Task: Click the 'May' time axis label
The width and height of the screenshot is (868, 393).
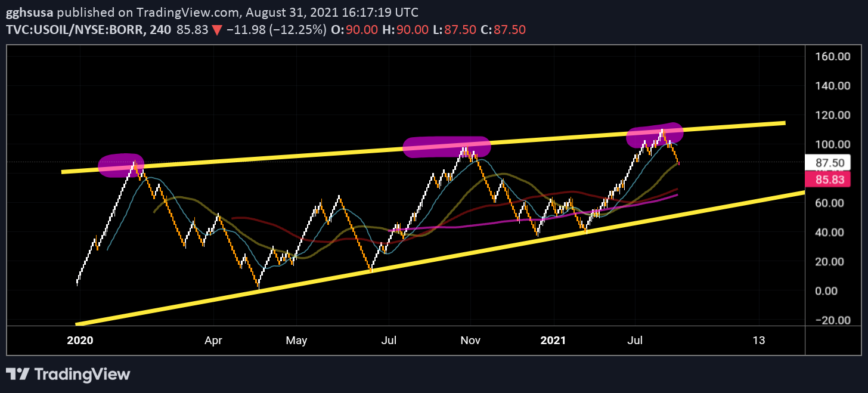Action: [296, 341]
